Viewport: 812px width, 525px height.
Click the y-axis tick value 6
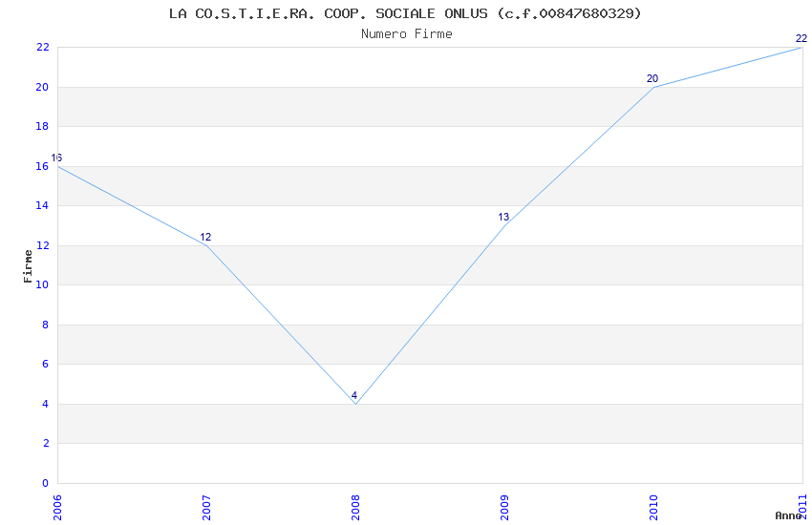(46, 364)
